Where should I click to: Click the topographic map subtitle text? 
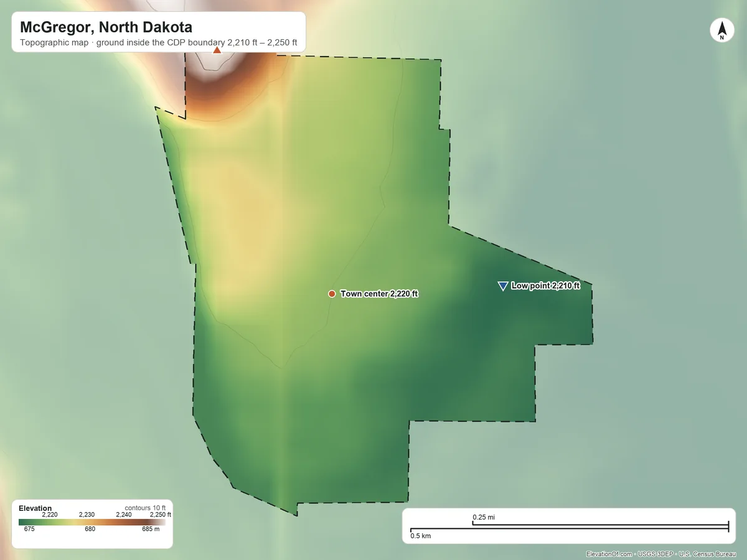click(159, 44)
